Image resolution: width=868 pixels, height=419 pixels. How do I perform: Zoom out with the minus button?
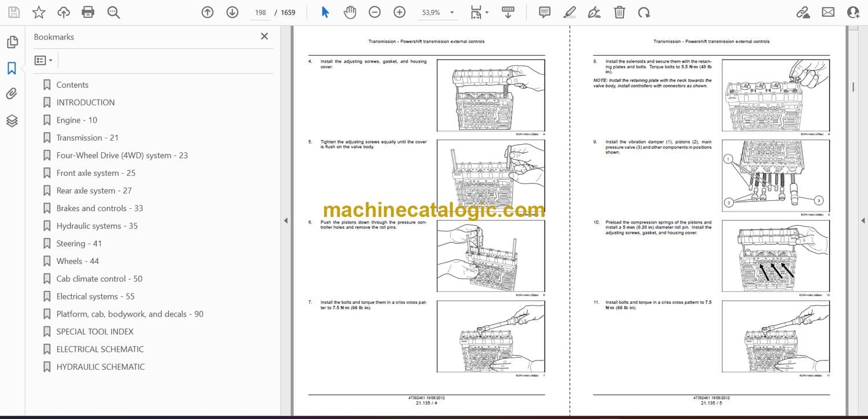coord(374,12)
